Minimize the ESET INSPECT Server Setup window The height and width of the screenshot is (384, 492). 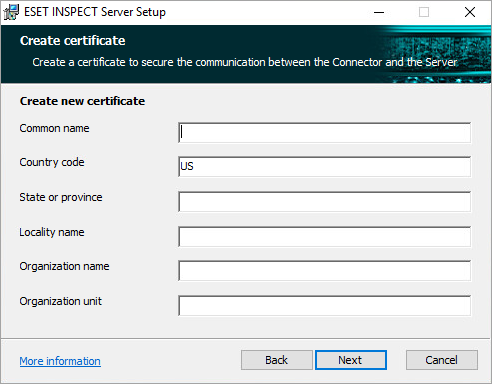click(379, 12)
